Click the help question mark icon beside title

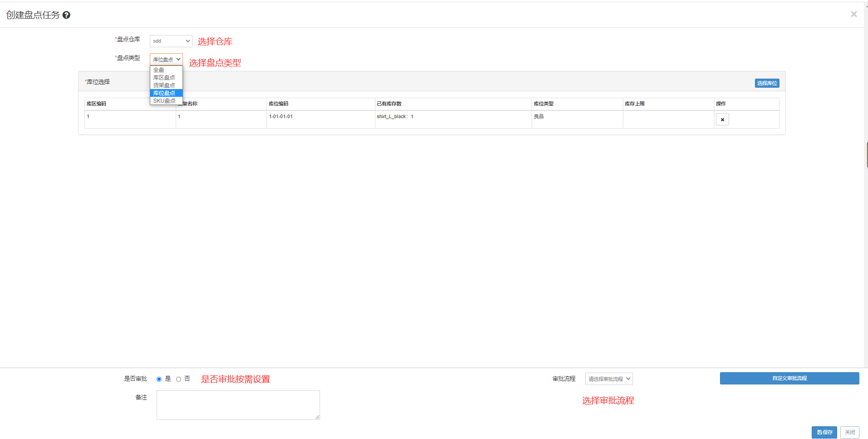click(x=66, y=15)
